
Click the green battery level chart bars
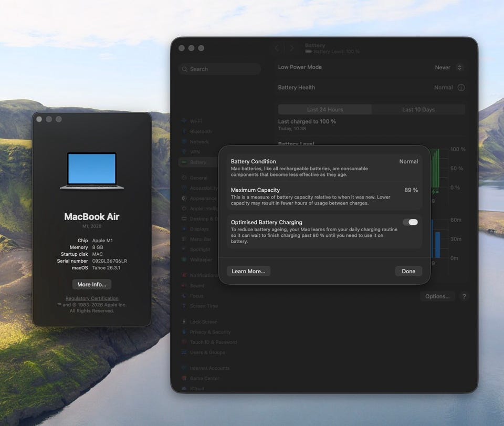tap(435, 168)
